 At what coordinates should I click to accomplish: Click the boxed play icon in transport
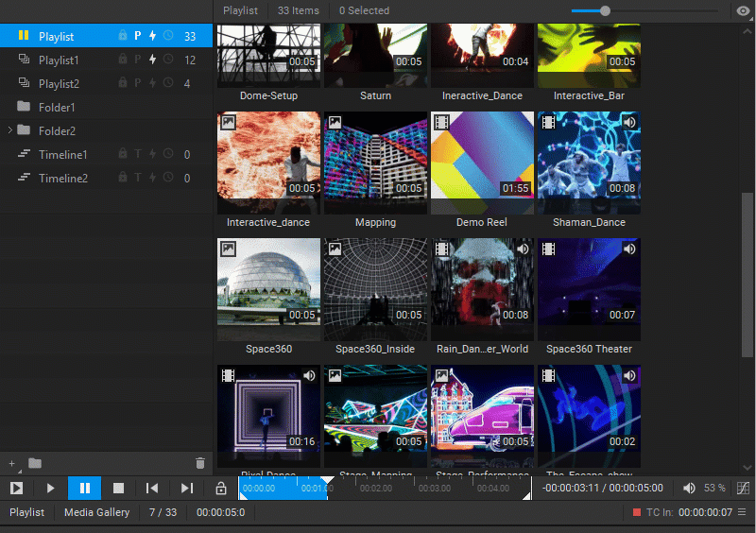[x=16, y=489]
